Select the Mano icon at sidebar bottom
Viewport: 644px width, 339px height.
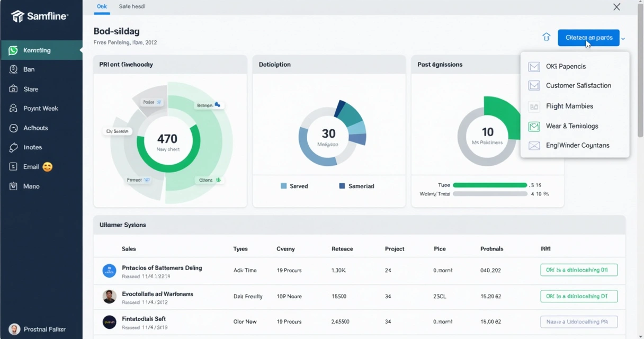pyautogui.click(x=12, y=186)
